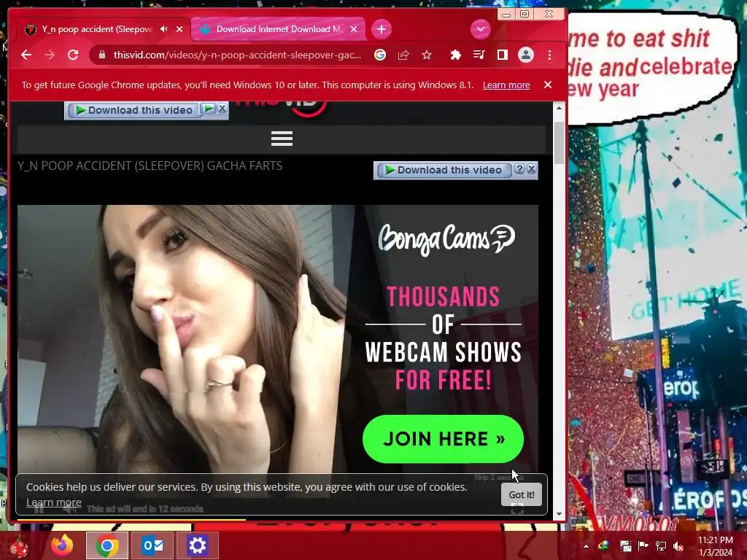Click the Chrome icon in the taskbar

pyautogui.click(x=107, y=545)
